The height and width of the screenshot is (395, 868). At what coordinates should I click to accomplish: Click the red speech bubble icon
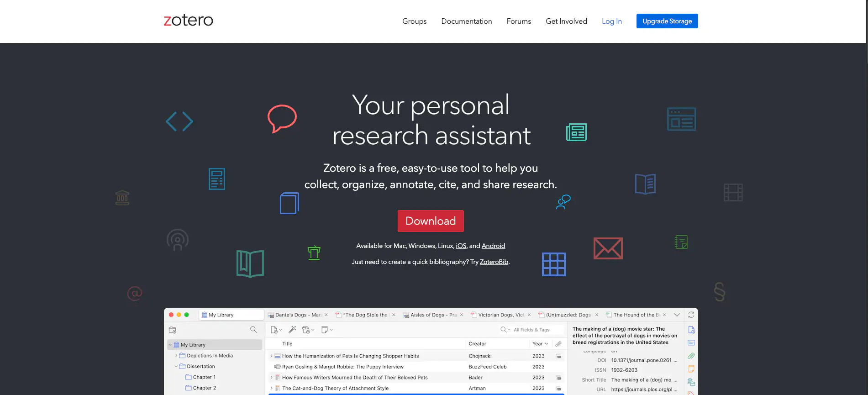(282, 119)
